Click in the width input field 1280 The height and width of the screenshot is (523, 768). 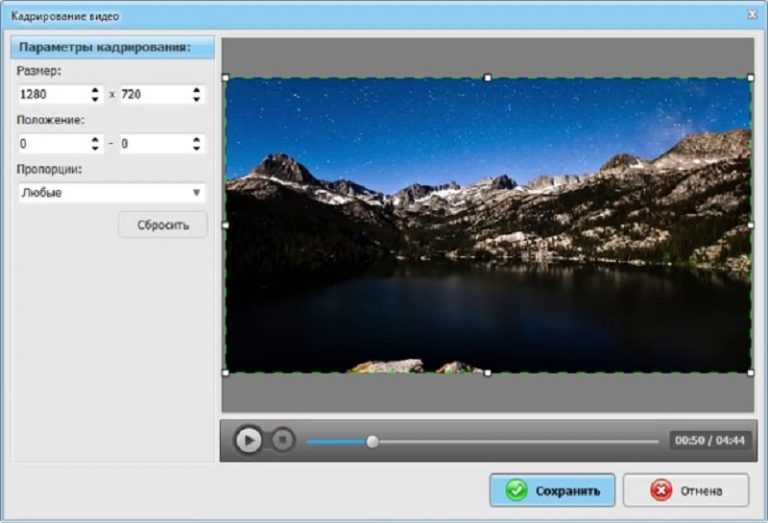(54, 94)
